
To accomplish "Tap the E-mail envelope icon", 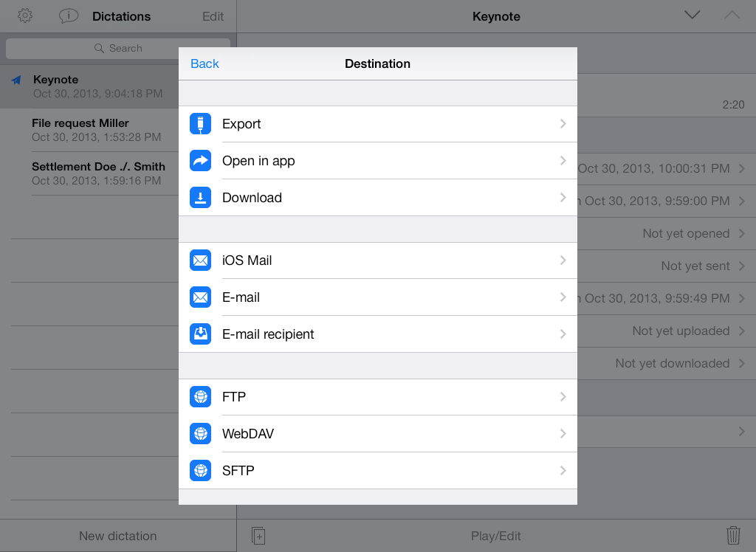I will [200, 297].
